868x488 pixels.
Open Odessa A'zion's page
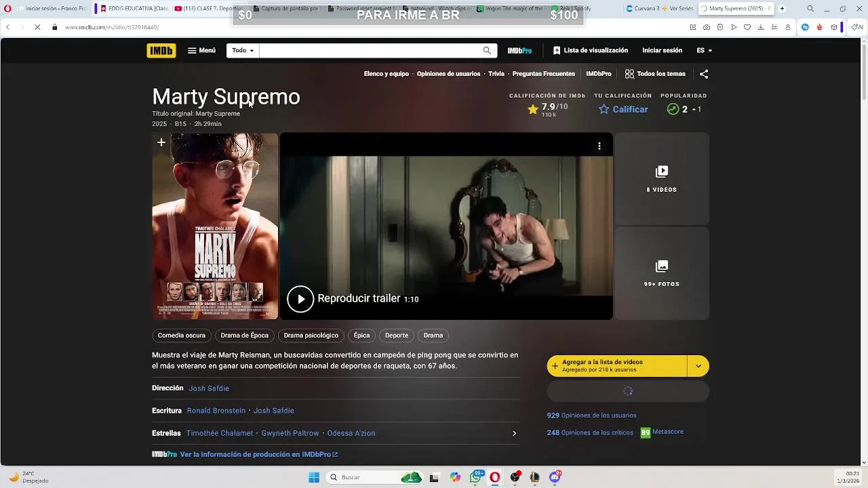(x=351, y=433)
